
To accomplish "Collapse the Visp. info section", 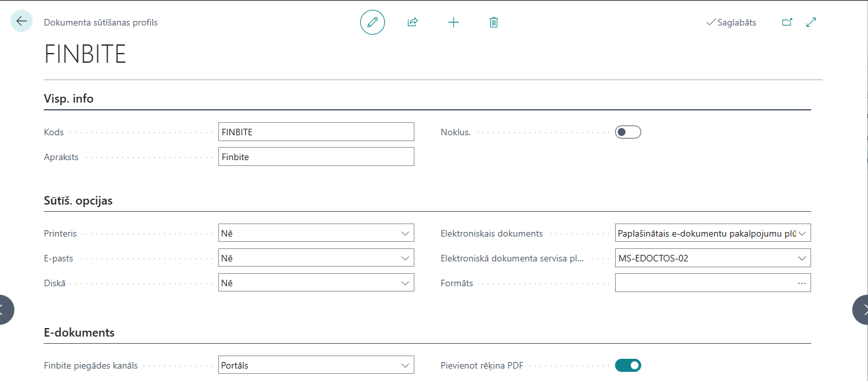I will coord(69,99).
